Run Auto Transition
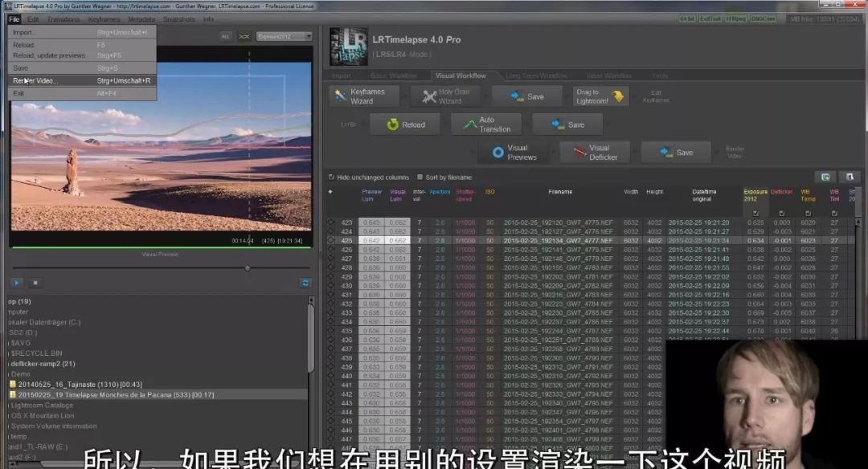Image resolution: width=868 pixels, height=469 pixels. (x=486, y=124)
